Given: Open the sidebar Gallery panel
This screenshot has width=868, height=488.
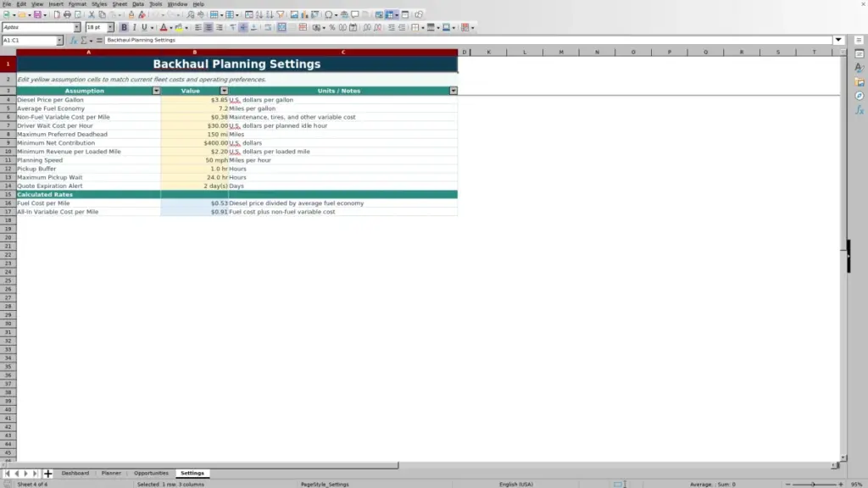Looking at the screenshot, I should [x=860, y=82].
